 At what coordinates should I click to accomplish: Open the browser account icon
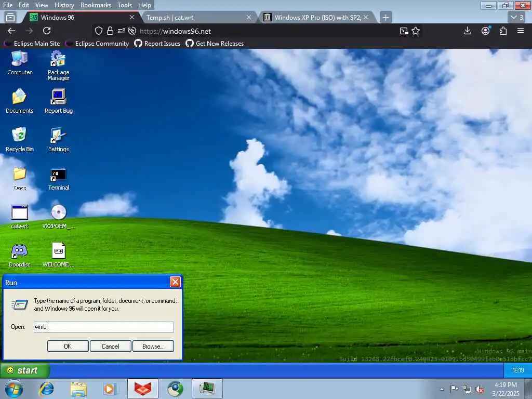pyautogui.click(x=486, y=31)
